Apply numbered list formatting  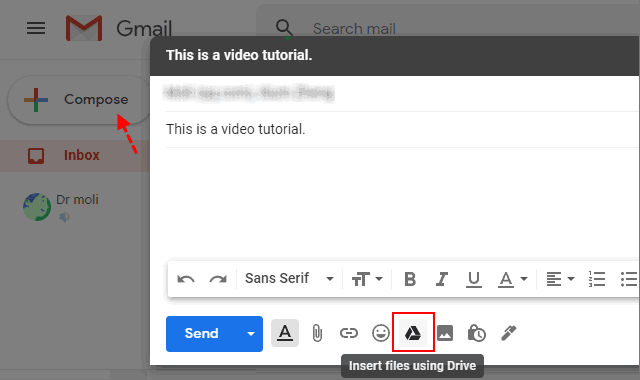(597, 279)
